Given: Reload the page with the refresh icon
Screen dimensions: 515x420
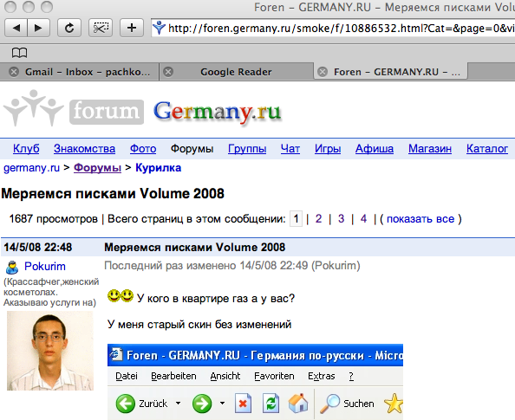Looking at the screenshot, I should point(69,28).
